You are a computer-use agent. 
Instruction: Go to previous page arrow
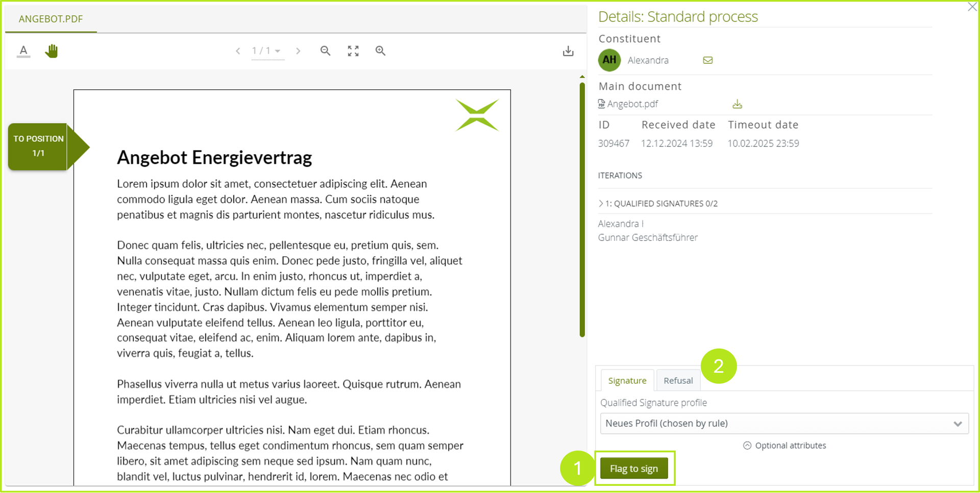pyautogui.click(x=238, y=51)
